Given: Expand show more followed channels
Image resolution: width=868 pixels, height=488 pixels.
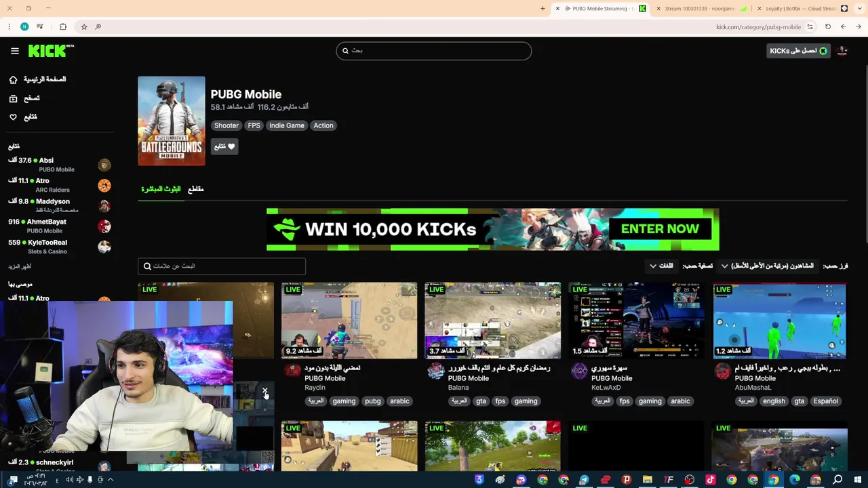Looking at the screenshot, I should click(20, 266).
